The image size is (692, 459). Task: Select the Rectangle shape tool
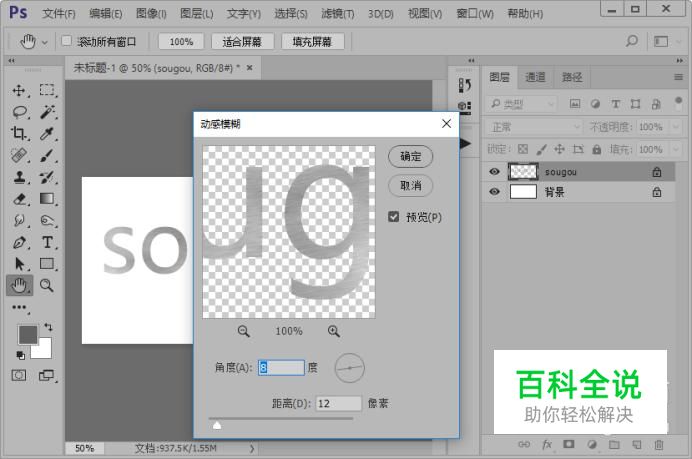tap(47, 264)
